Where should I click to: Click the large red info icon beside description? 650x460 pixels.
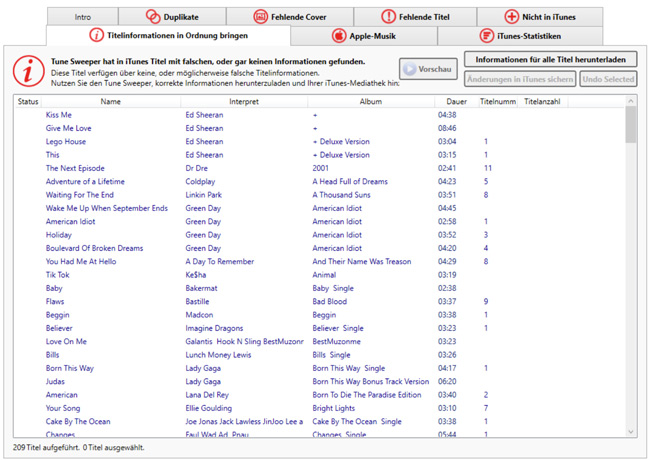29,72
